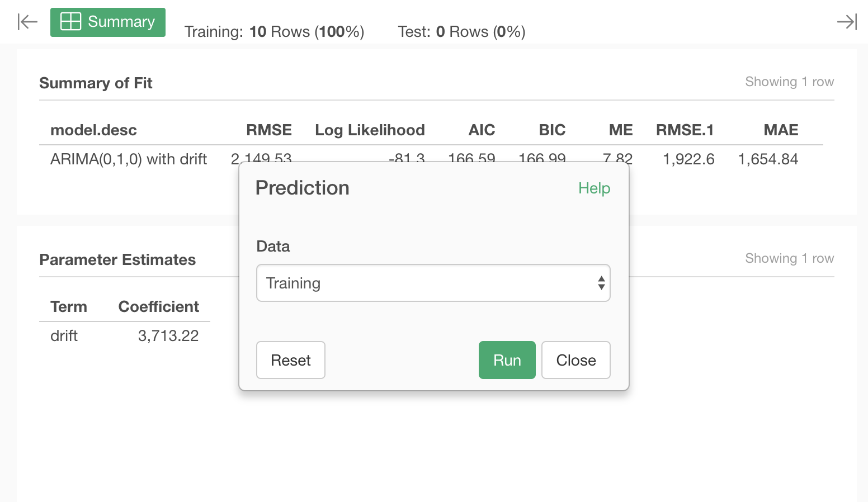This screenshot has height=502, width=868.
Task: Click the RMSE.1 column header
Action: coord(685,130)
